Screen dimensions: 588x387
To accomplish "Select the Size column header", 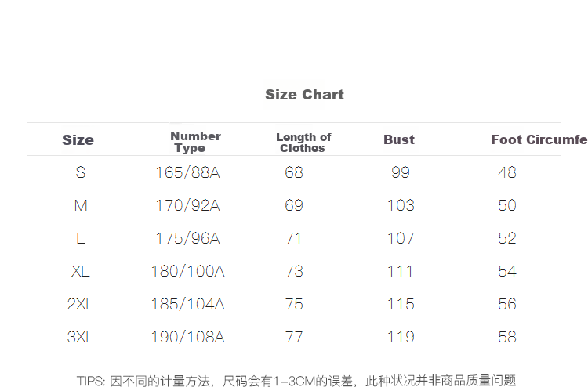I will [x=78, y=139].
